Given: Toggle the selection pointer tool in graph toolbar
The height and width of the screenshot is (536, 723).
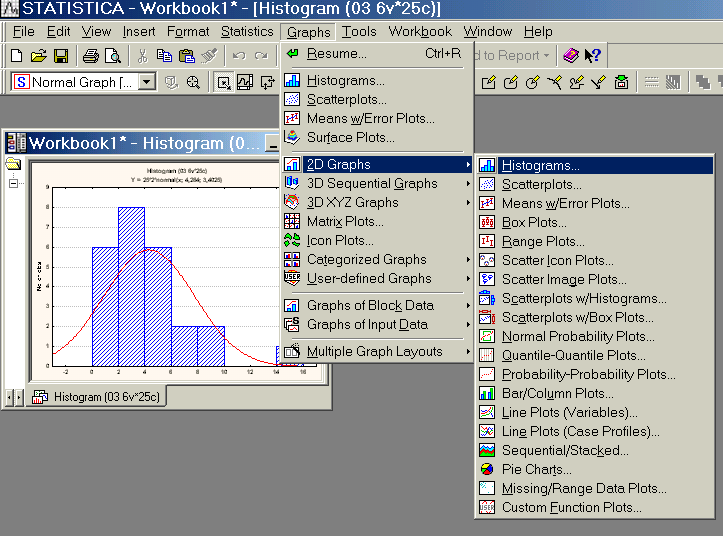Looking at the screenshot, I should coord(224,83).
